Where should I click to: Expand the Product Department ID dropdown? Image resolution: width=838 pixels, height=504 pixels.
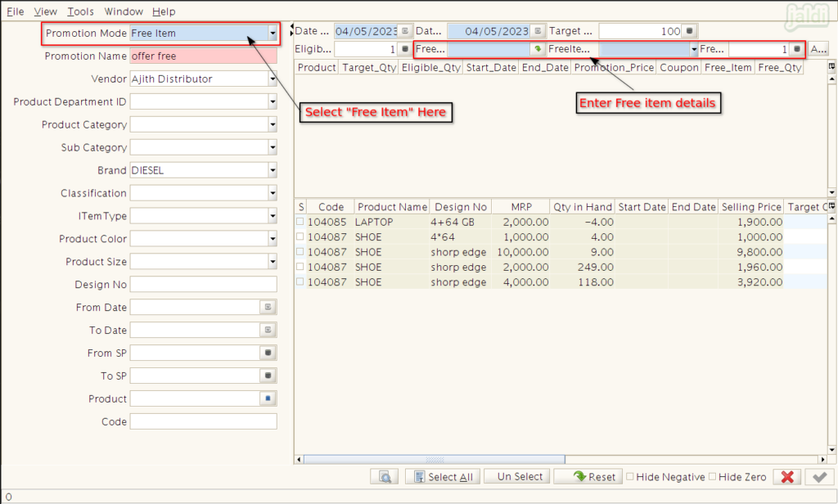pyautogui.click(x=273, y=101)
